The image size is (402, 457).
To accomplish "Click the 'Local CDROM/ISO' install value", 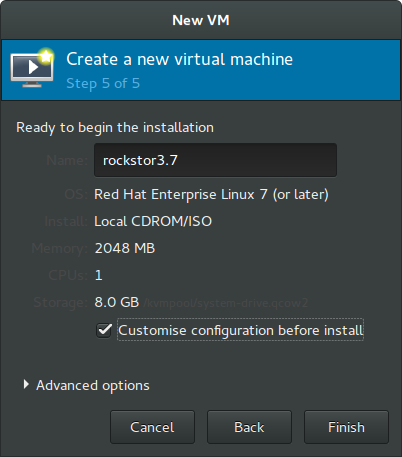I will pos(153,221).
